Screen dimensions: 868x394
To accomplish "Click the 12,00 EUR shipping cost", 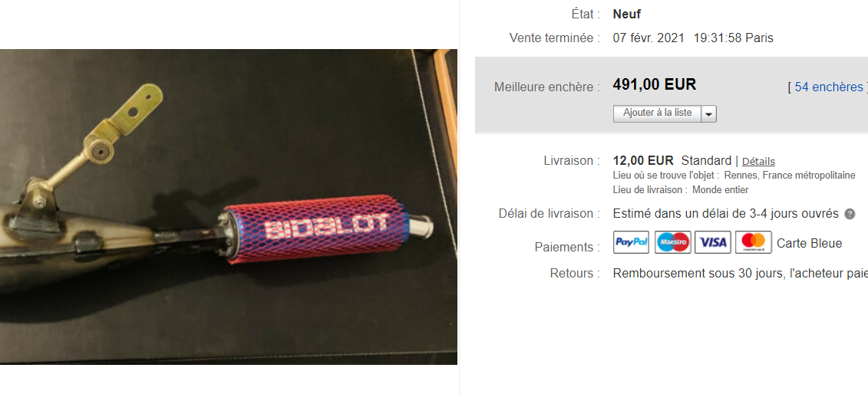I will pos(643,161).
